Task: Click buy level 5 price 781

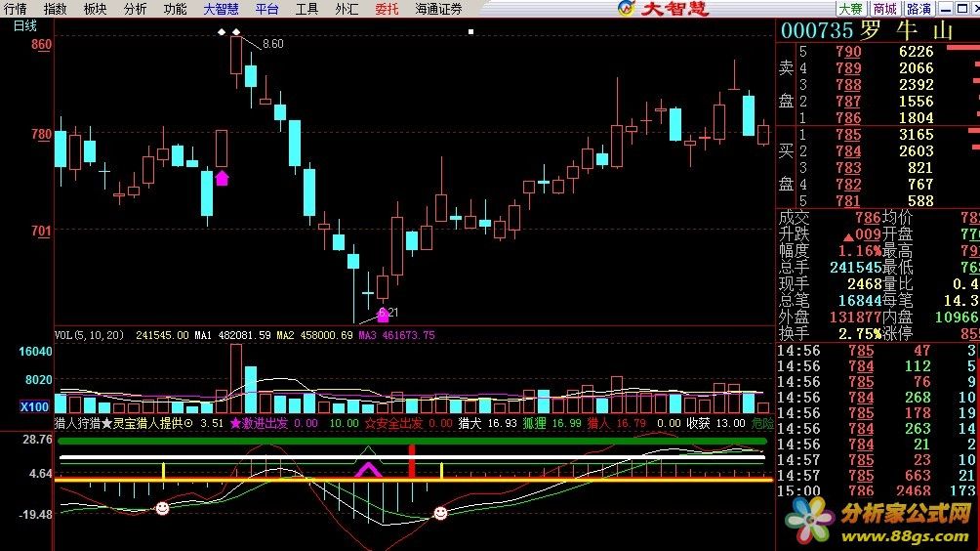Action: pos(849,201)
